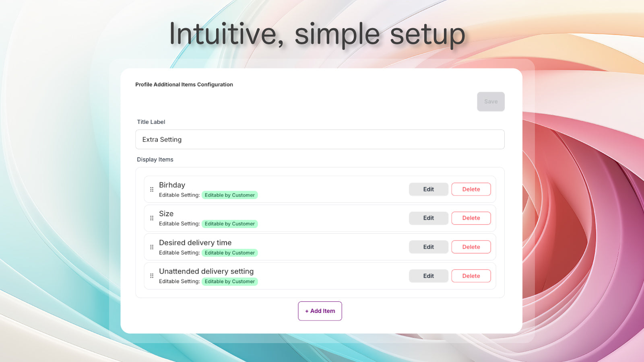
Task: Click the Extra Setting title input field
Action: pos(320,139)
